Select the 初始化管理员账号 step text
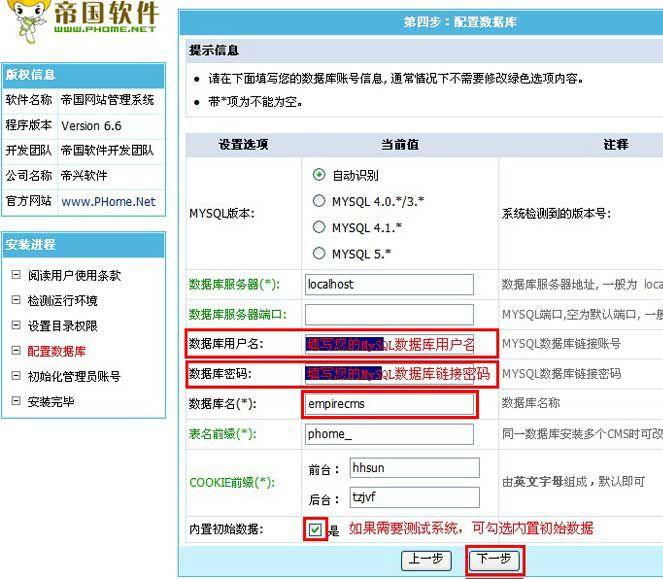Image resolution: width=663 pixels, height=579 pixels. [x=74, y=376]
